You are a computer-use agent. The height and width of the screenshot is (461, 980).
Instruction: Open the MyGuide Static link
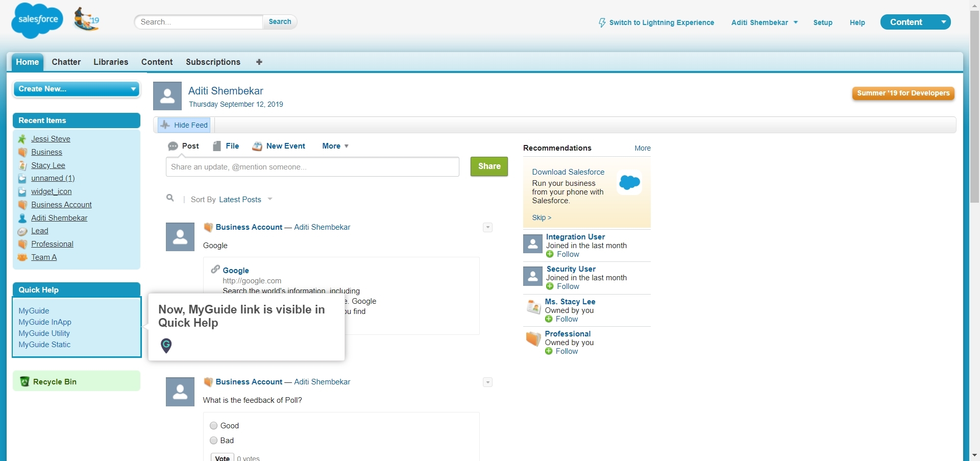coord(44,345)
